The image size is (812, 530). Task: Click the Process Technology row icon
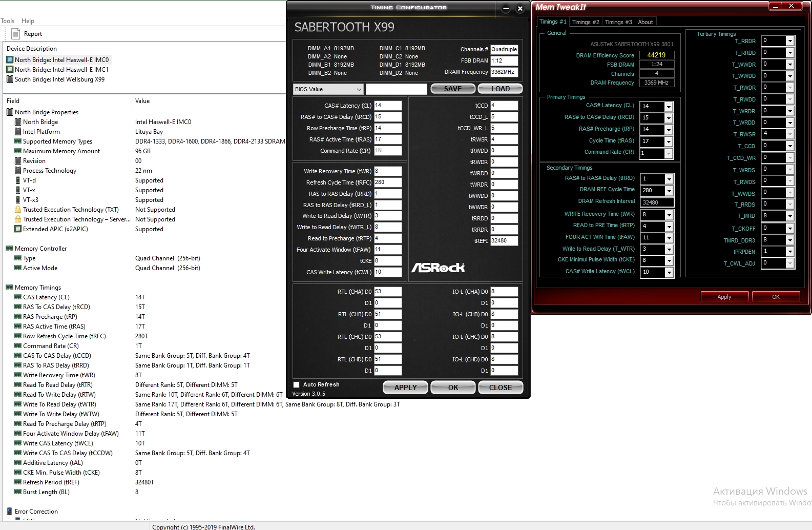coord(18,171)
